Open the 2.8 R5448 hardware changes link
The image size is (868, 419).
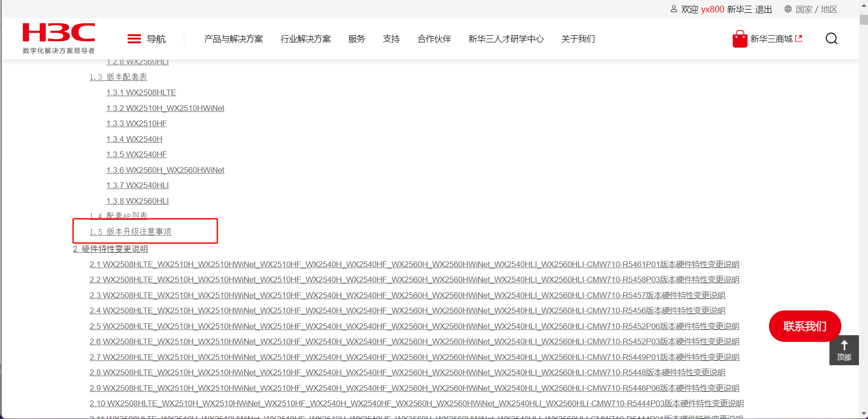(407, 372)
